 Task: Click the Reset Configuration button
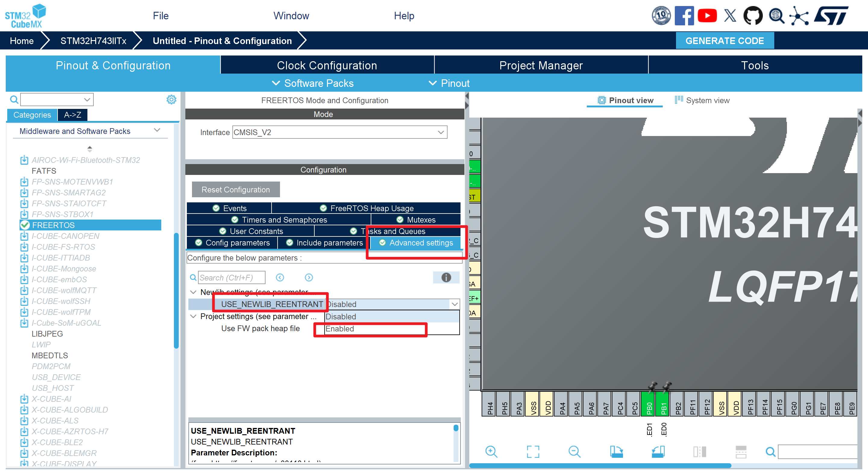[x=235, y=189]
